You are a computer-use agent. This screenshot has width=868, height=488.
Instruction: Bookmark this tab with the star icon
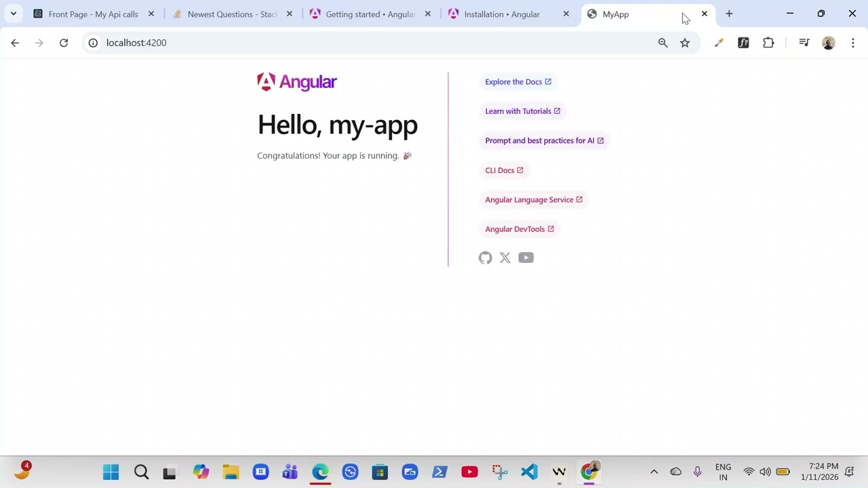pyautogui.click(x=685, y=43)
